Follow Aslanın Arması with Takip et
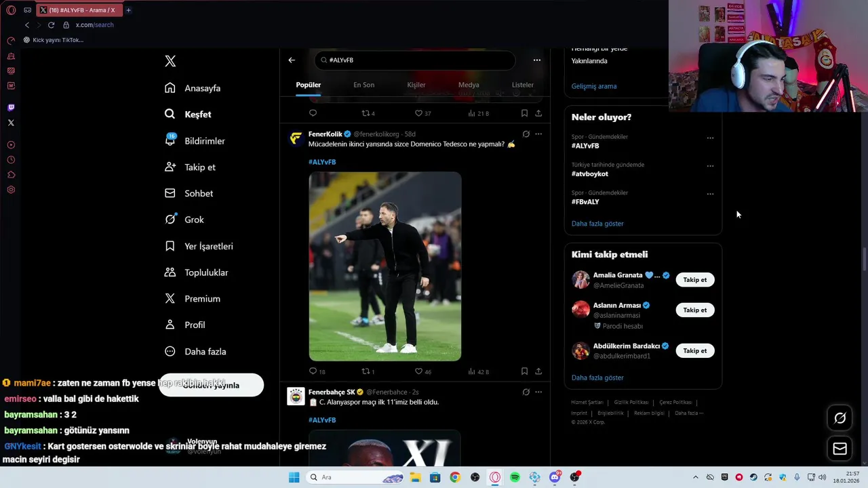868x488 pixels. [695, 310]
